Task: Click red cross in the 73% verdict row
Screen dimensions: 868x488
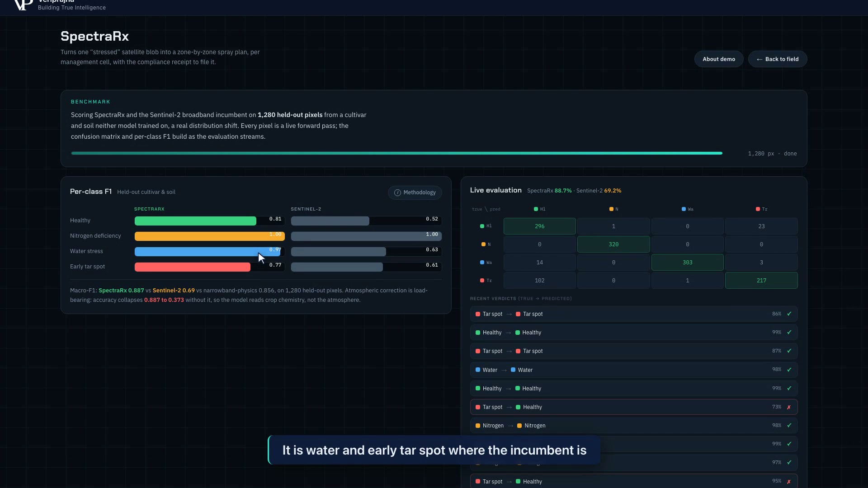Action: pos(789,407)
